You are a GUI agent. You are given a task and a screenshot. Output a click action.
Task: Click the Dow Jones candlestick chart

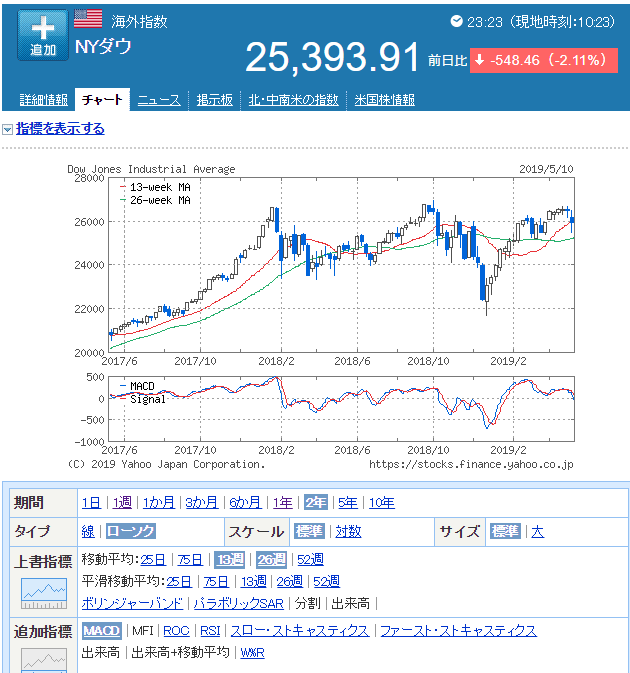point(342,265)
